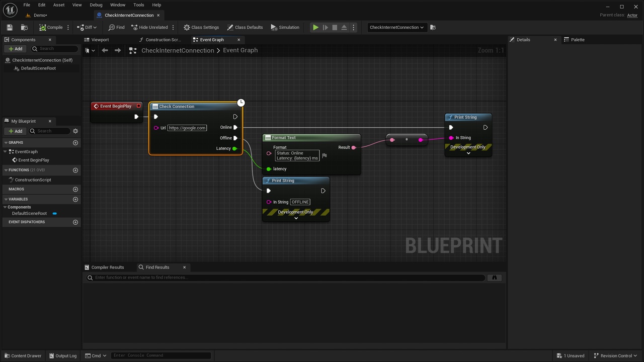
Task: Add new variable with plus icon
Action: click(75, 199)
